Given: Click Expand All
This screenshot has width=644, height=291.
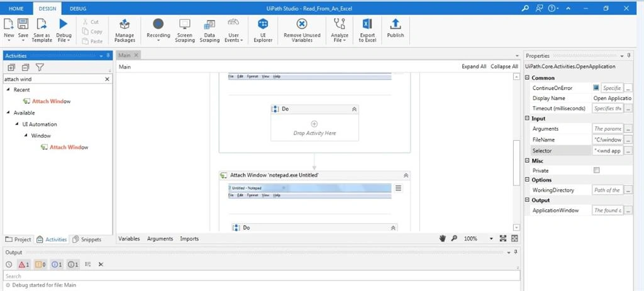Looking at the screenshot, I should coord(474,67).
